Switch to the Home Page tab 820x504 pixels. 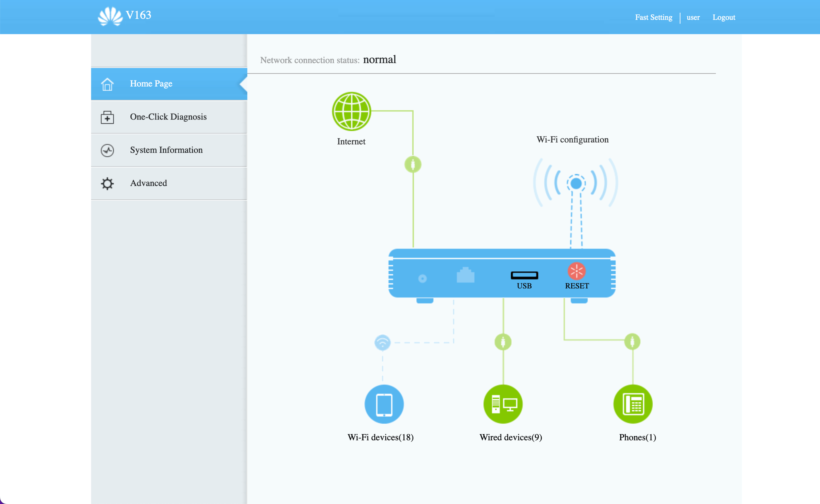click(151, 84)
